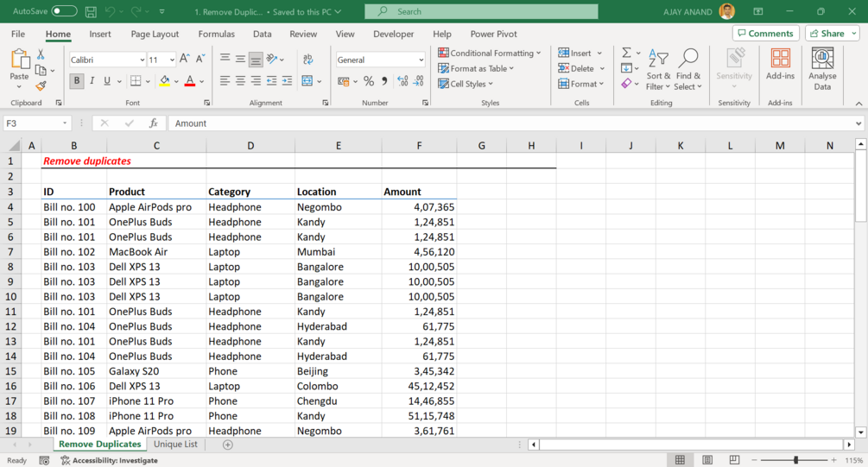The width and height of the screenshot is (868, 467).
Task: Click the Undo arrow button
Action: (x=111, y=11)
